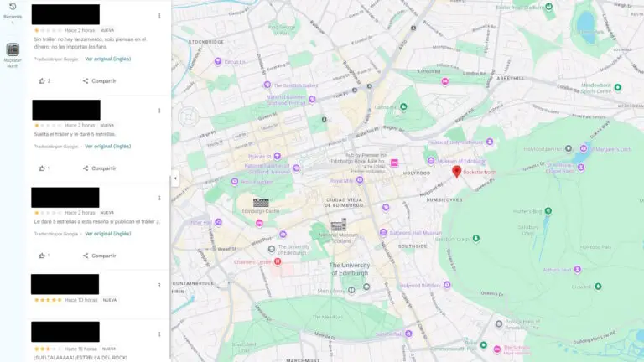The height and width of the screenshot is (362, 644).
Task: Click the Museum of Edinburgh marker
Action: [x=431, y=161]
